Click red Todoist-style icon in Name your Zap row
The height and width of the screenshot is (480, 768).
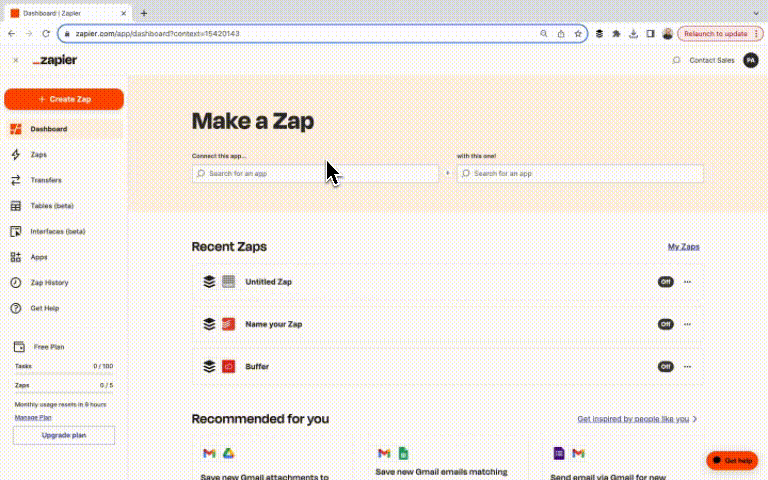(228, 324)
